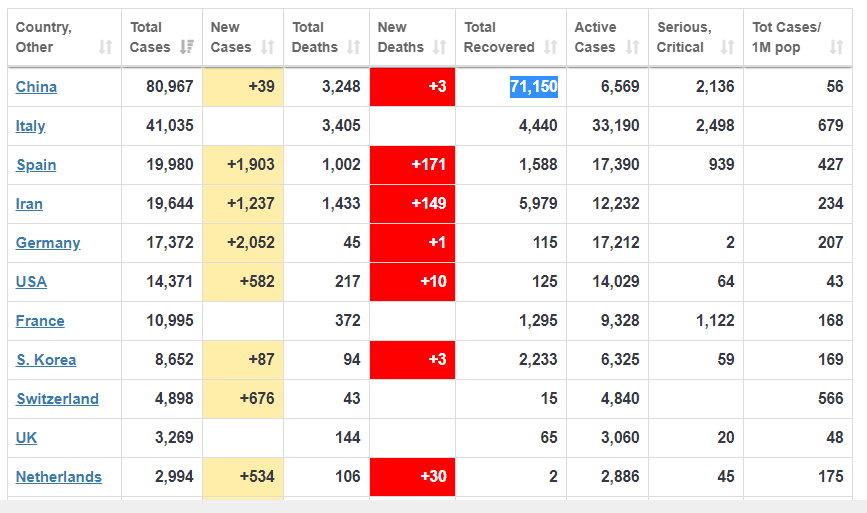The width and height of the screenshot is (867, 513).
Task: Open the Italy country link
Action: [30, 126]
